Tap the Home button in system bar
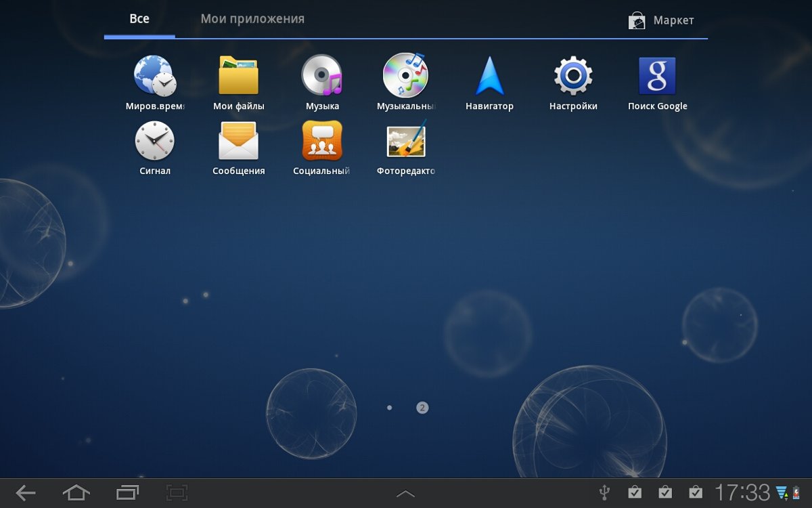 (76, 492)
